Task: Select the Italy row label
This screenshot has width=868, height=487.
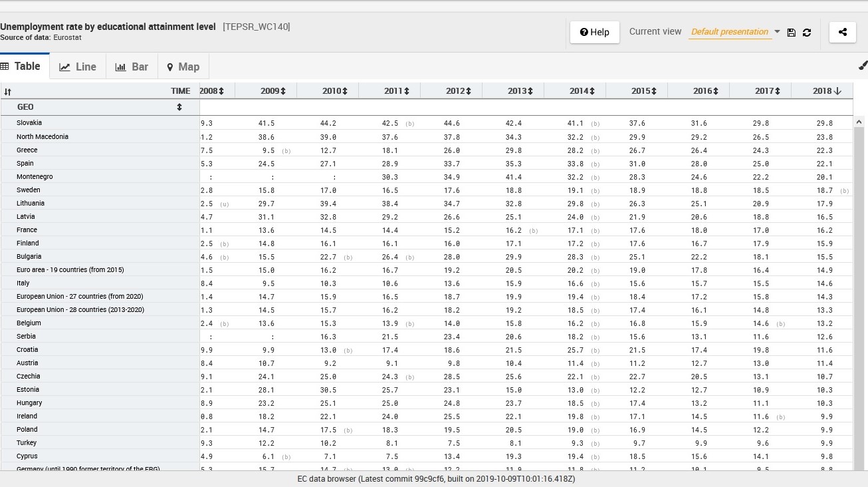Action: coord(23,283)
